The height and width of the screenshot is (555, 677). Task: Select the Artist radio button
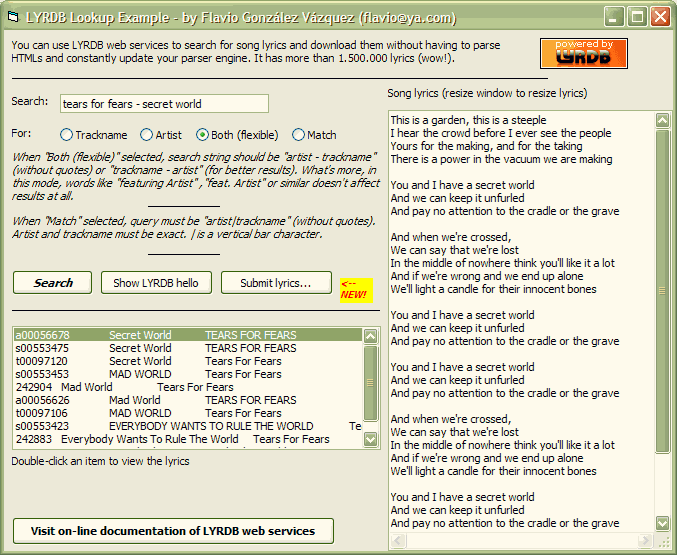pyautogui.click(x=147, y=135)
